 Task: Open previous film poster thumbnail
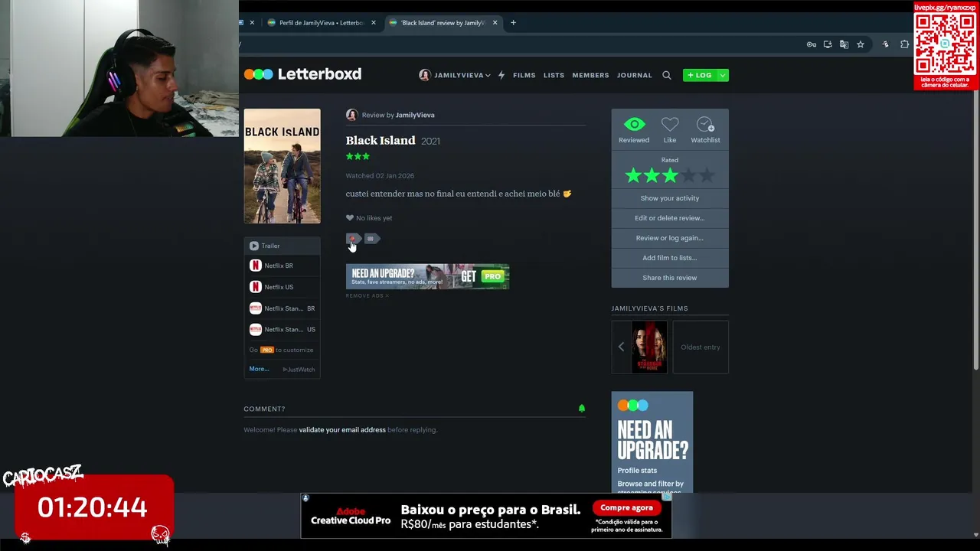point(649,347)
